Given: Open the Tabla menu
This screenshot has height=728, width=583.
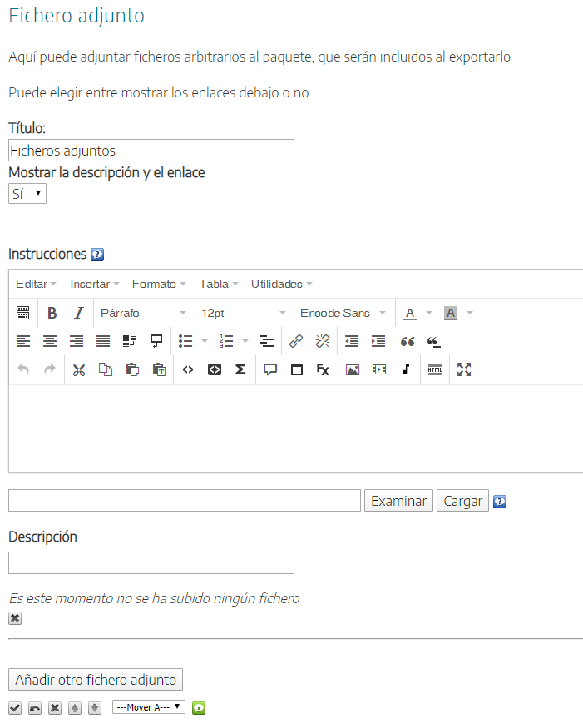Looking at the screenshot, I should (x=212, y=284).
